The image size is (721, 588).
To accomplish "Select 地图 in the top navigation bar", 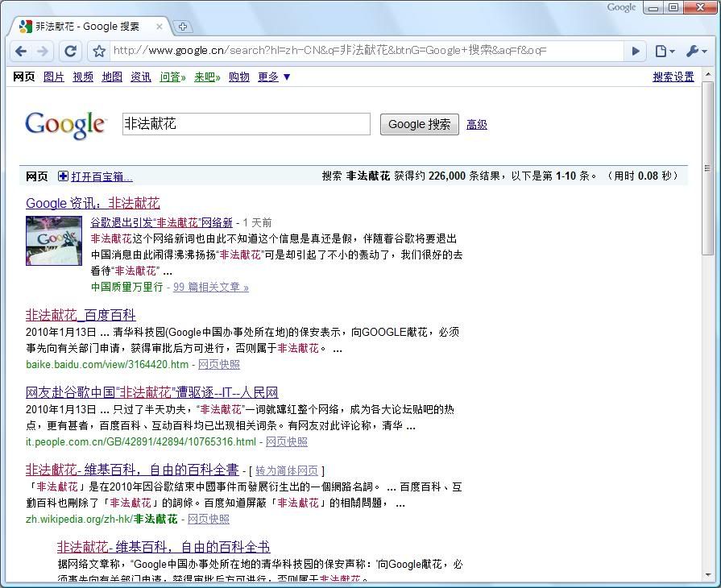I will [x=112, y=77].
